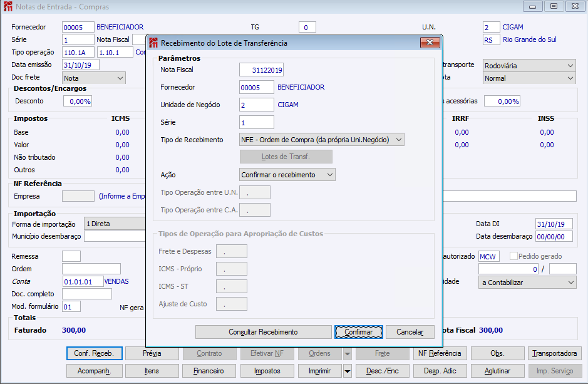Toggle the Pedido gerado checkbox

(x=513, y=256)
